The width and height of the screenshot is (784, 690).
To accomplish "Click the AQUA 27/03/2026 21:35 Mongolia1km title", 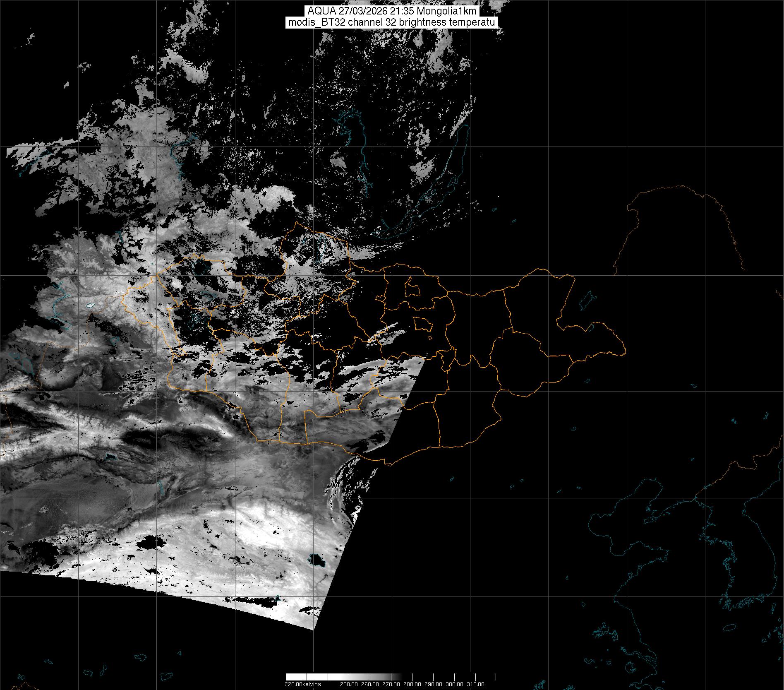I will [392, 11].
